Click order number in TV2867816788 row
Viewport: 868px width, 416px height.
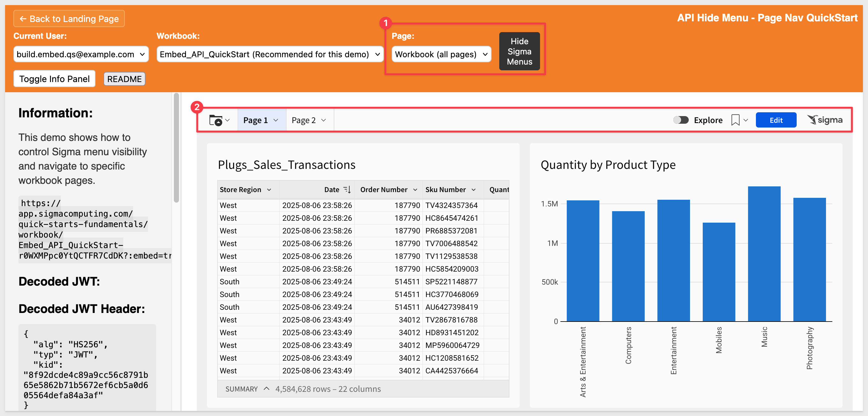tap(388, 320)
